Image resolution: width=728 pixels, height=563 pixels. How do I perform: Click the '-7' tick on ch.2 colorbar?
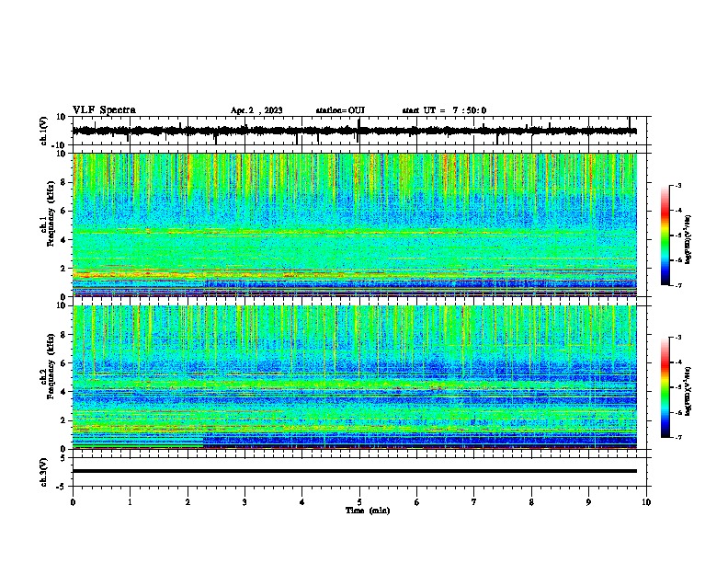coord(677,437)
